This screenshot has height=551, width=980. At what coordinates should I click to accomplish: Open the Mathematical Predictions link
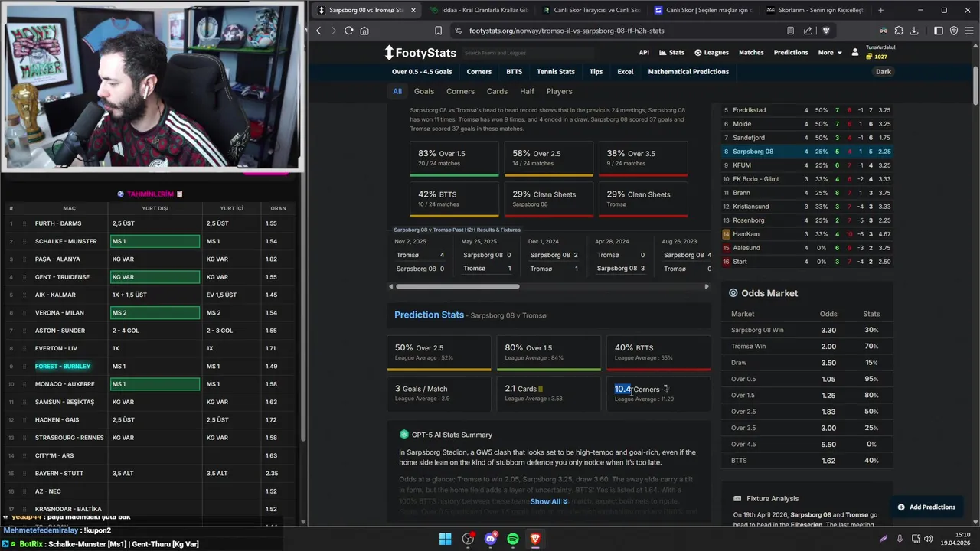(688, 72)
